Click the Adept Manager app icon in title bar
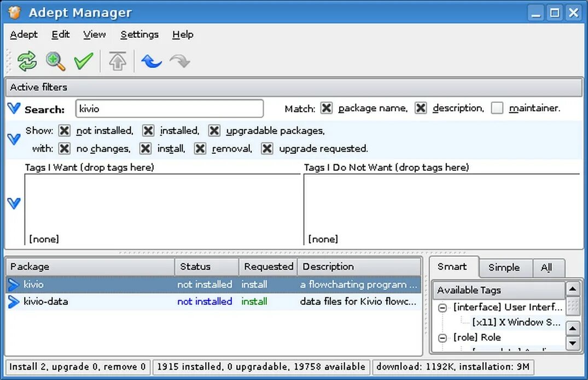The height and width of the screenshot is (380, 588). [x=15, y=12]
